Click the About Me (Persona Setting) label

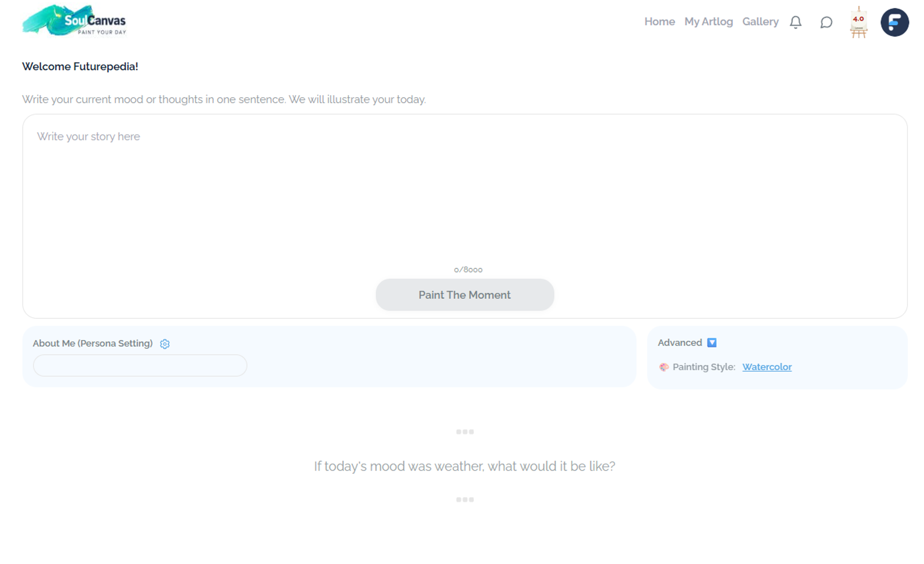[x=92, y=344]
